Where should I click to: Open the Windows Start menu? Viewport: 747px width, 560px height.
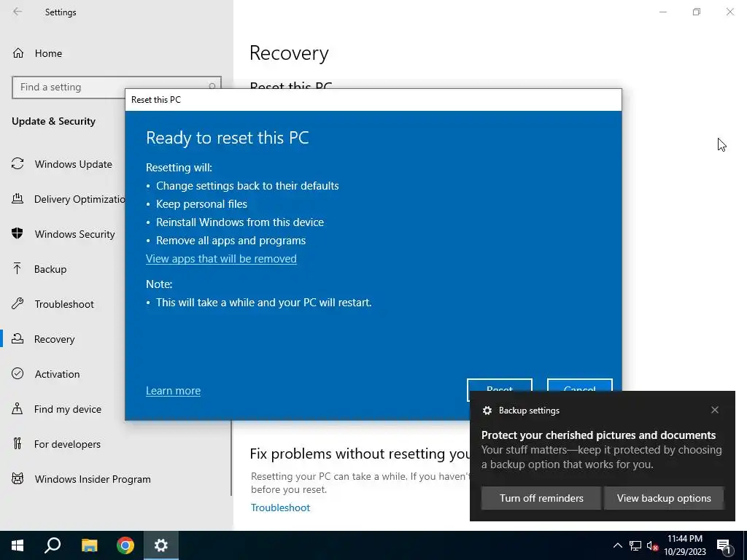click(x=18, y=545)
